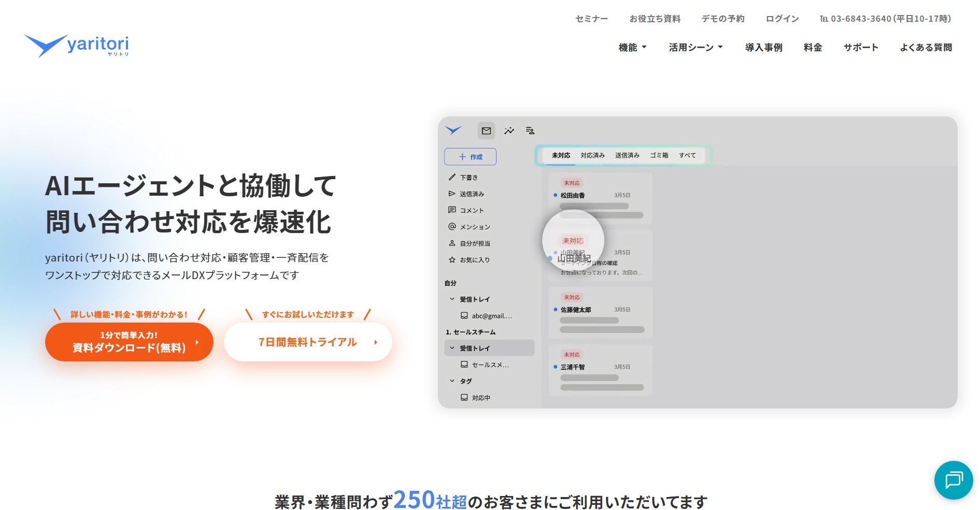The height and width of the screenshot is (510, 980).
Task: Click the person icon beside 自分が担当
Action: pos(452,243)
